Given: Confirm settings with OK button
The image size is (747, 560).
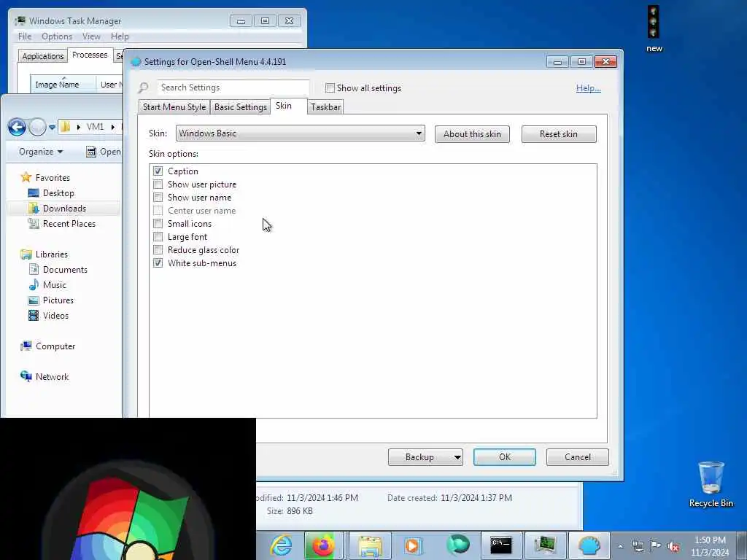Looking at the screenshot, I should tap(505, 457).
